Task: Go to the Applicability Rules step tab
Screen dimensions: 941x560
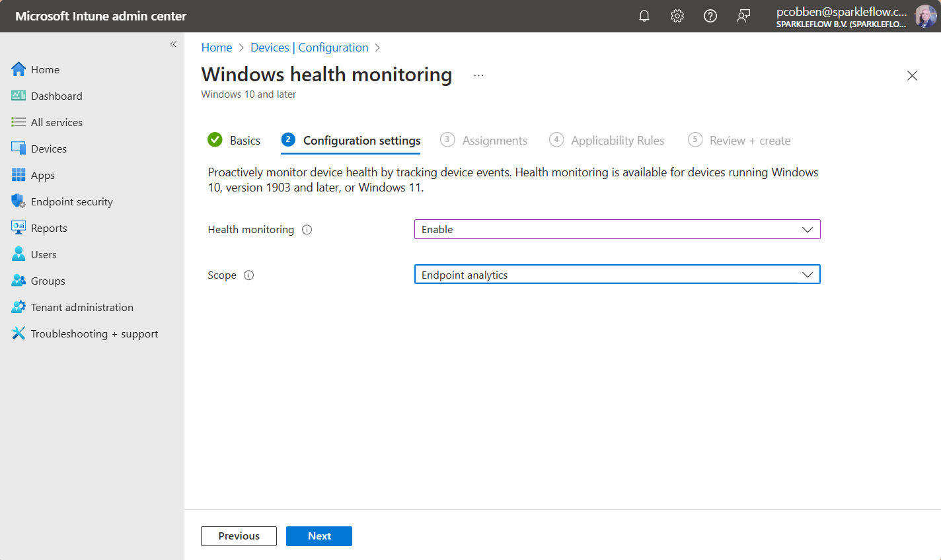Action: pyautogui.click(x=607, y=140)
